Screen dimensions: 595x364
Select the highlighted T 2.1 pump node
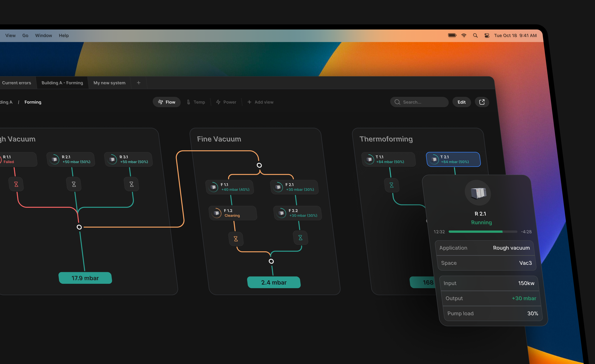tap(453, 159)
